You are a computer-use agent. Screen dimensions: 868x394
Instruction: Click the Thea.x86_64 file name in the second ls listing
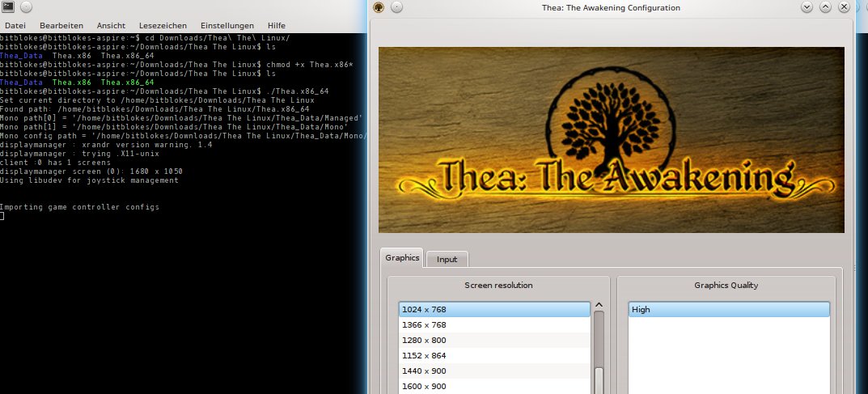pyautogui.click(x=127, y=83)
